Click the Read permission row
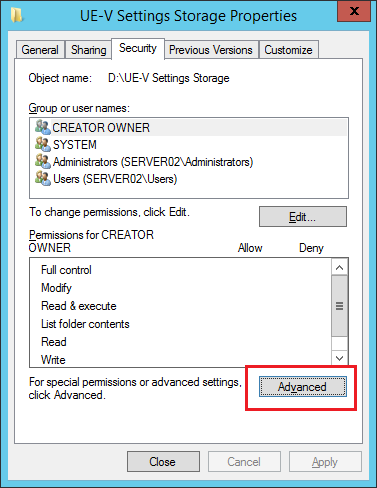 (180, 342)
